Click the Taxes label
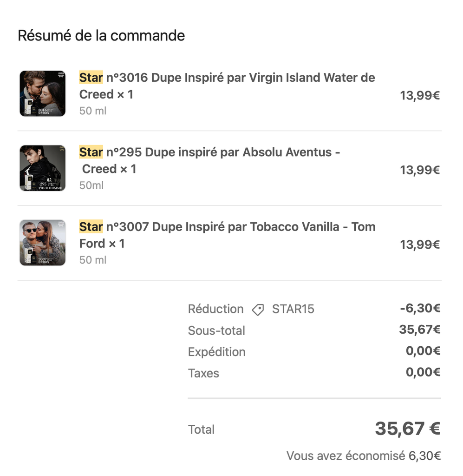This screenshot has width=463, height=476. point(203,373)
